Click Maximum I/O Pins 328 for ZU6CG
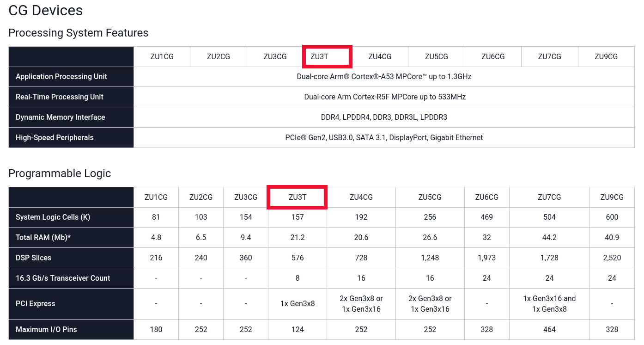 [x=487, y=330]
